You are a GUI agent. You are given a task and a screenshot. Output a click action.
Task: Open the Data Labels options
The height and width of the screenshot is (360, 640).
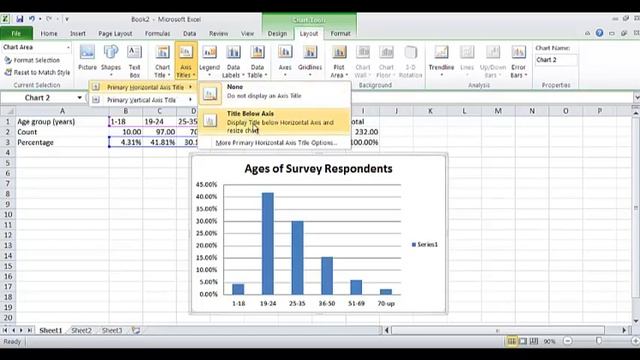tap(233, 61)
